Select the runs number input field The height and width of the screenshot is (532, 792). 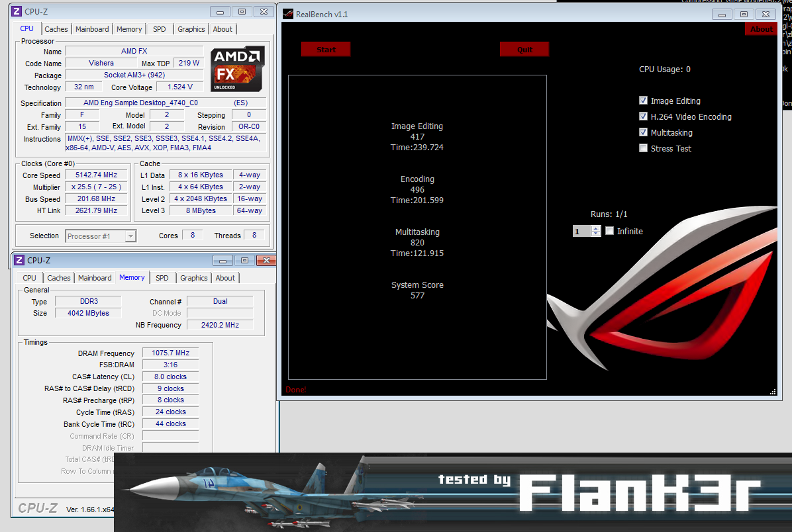point(581,231)
